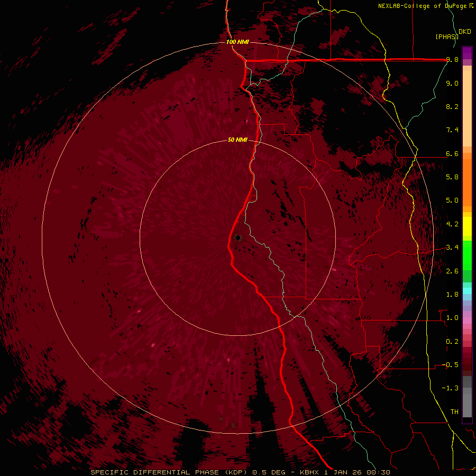Click the "[PHAS]" label near the color scale
The width and height of the screenshot is (476, 476).
[447, 36]
